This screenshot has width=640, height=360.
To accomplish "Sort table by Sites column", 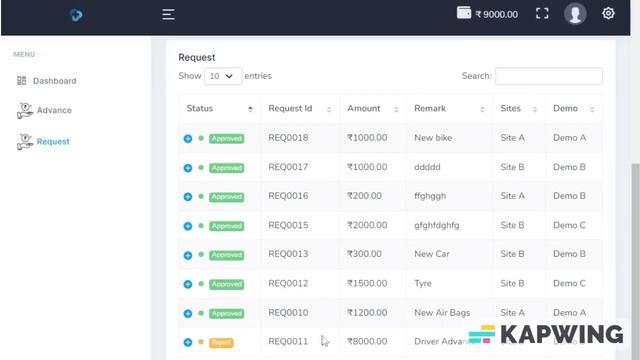I will (x=519, y=109).
